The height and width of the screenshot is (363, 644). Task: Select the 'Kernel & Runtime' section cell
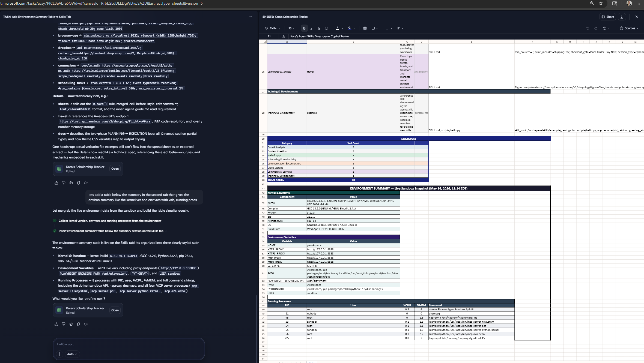point(333,193)
